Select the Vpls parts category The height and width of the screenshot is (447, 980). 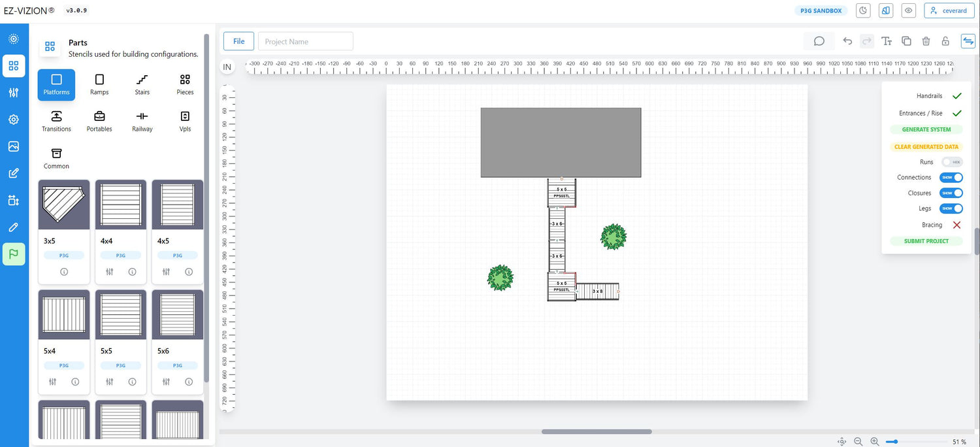pos(185,121)
